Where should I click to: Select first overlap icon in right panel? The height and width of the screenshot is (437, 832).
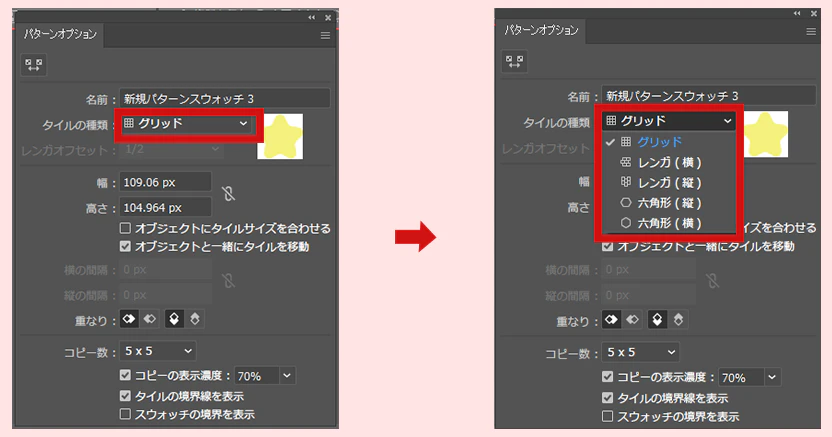[611, 320]
